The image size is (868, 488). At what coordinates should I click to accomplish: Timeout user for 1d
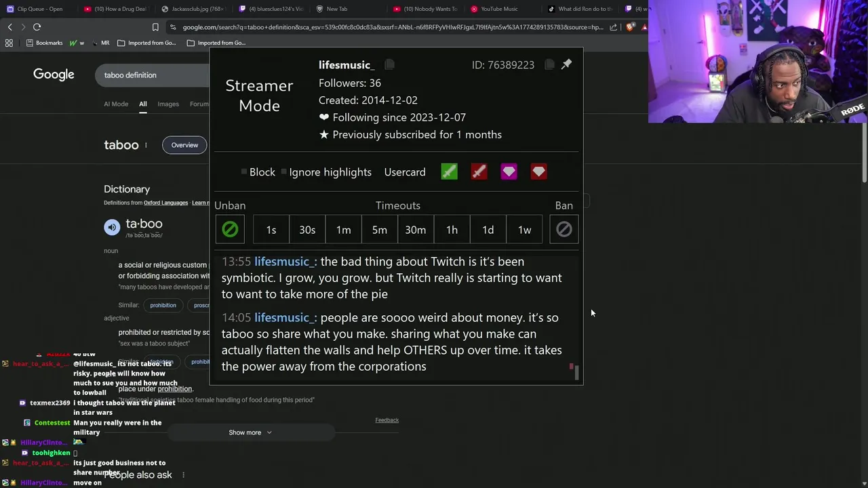tap(488, 230)
